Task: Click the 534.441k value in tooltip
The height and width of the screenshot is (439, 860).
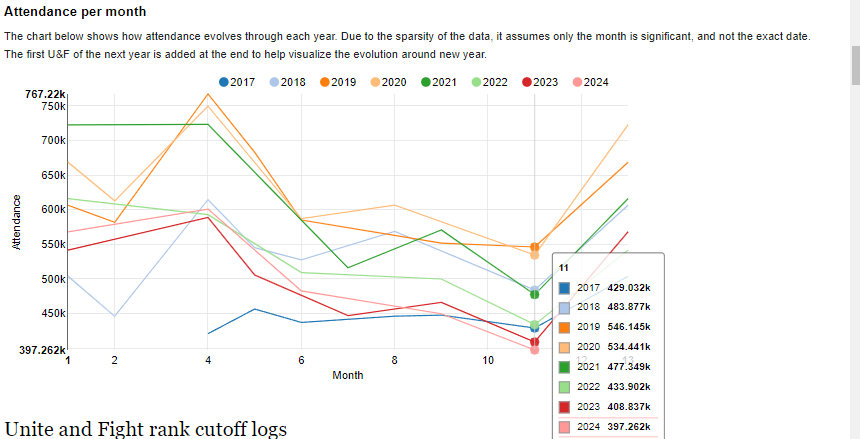Action: point(629,347)
